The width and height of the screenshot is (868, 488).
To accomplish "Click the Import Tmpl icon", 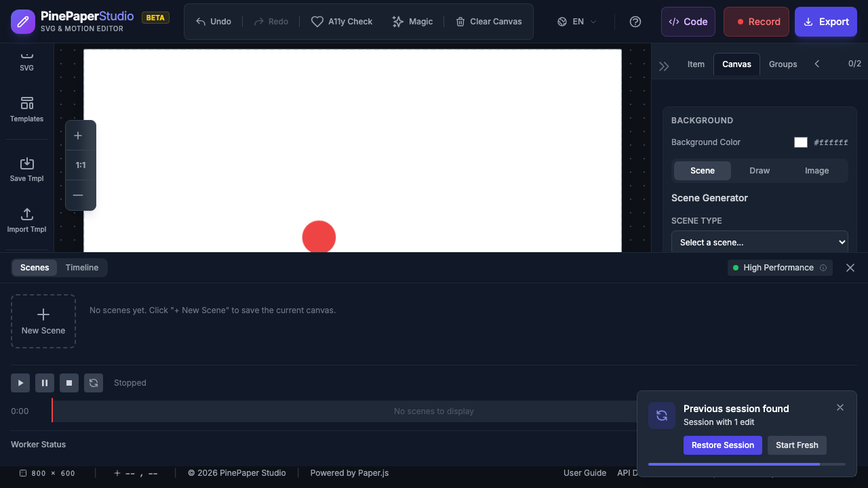I will (x=26, y=214).
